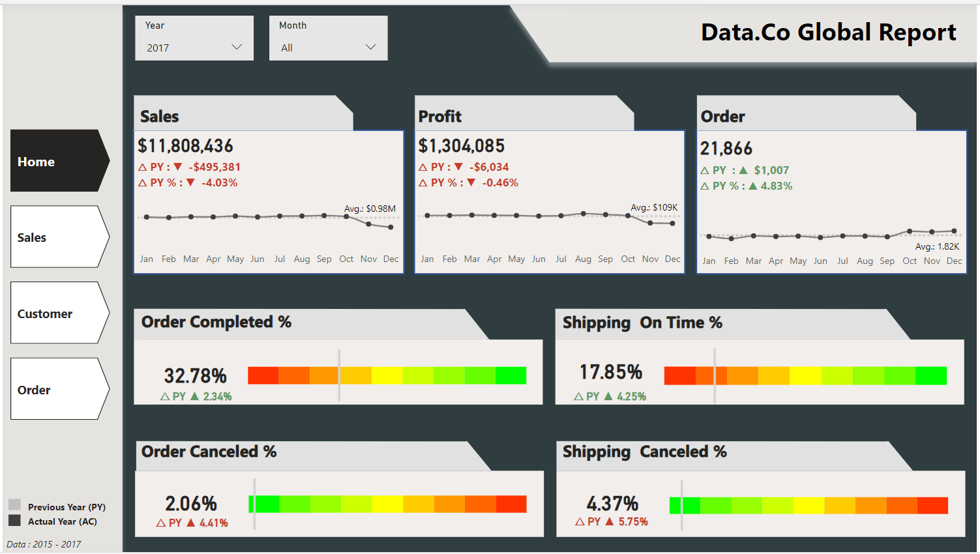Click the Shipping On Time gauge marker
This screenshot has height=554, width=980.
coord(715,375)
